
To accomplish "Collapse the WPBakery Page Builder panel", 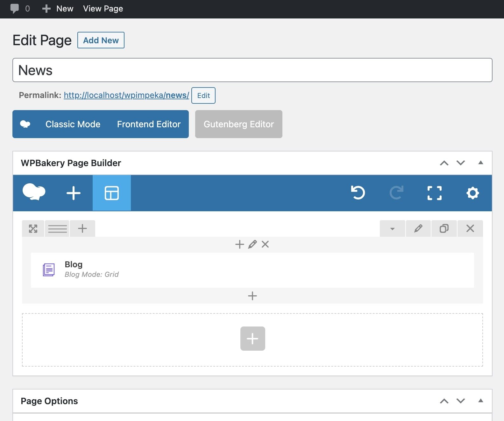I will 481,163.
